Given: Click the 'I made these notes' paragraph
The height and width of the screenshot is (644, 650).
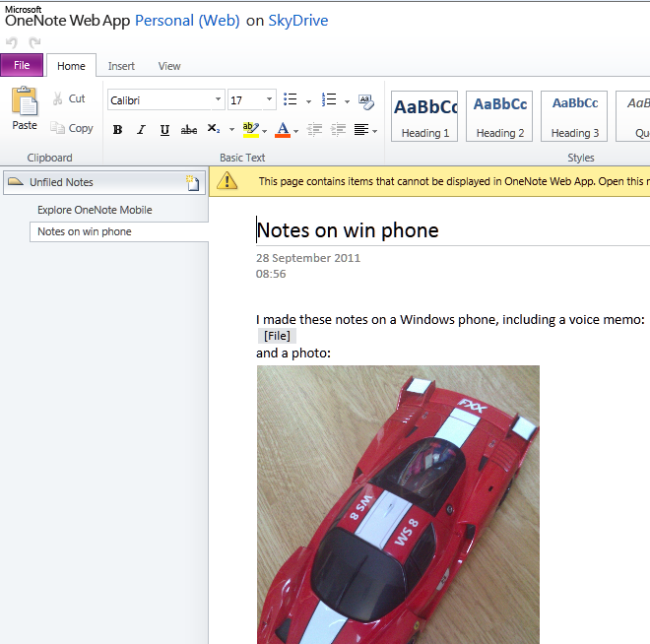Looking at the screenshot, I should [x=450, y=319].
